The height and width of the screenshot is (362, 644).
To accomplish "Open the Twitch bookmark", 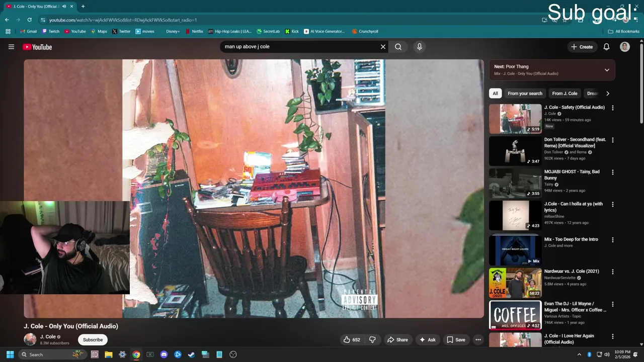I will [x=51, y=31].
